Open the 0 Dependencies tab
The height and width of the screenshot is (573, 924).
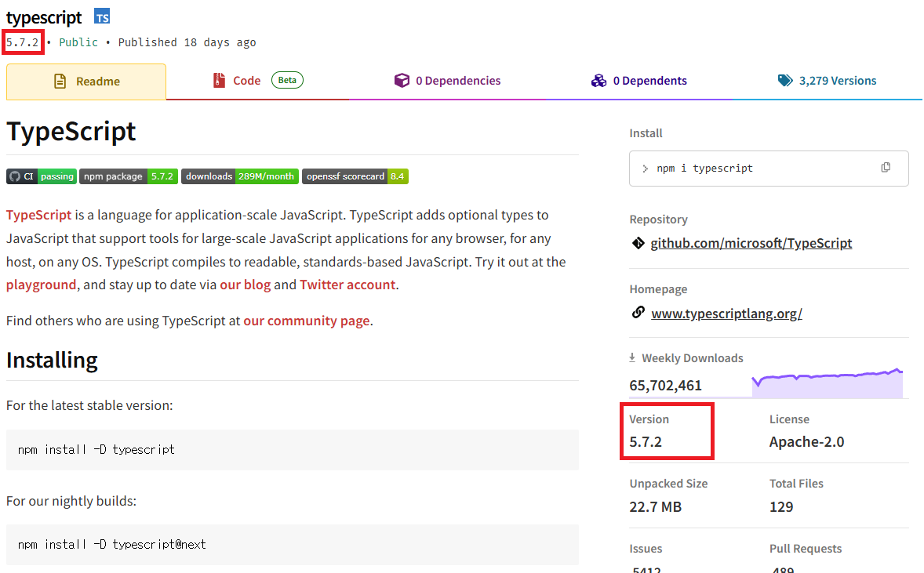(447, 81)
